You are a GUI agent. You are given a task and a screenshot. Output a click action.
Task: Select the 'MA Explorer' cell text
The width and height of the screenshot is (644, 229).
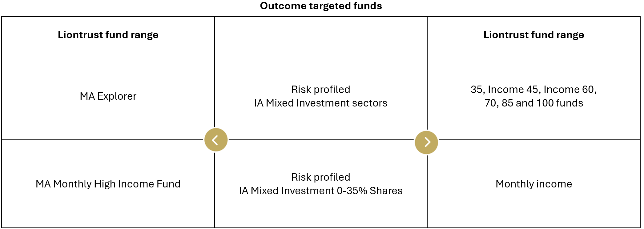pyautogui.click(x=108, y=96)
